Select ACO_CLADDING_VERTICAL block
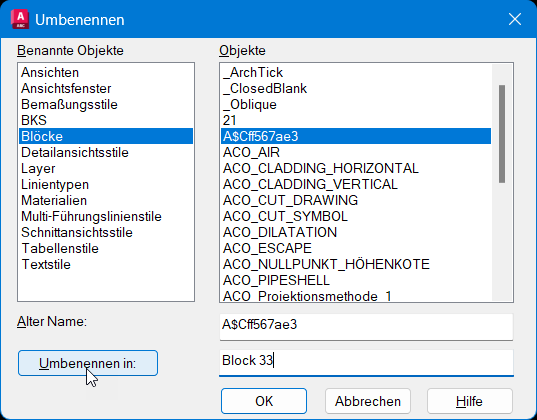Viewport: 537px width, 420px height. point(356,184)
